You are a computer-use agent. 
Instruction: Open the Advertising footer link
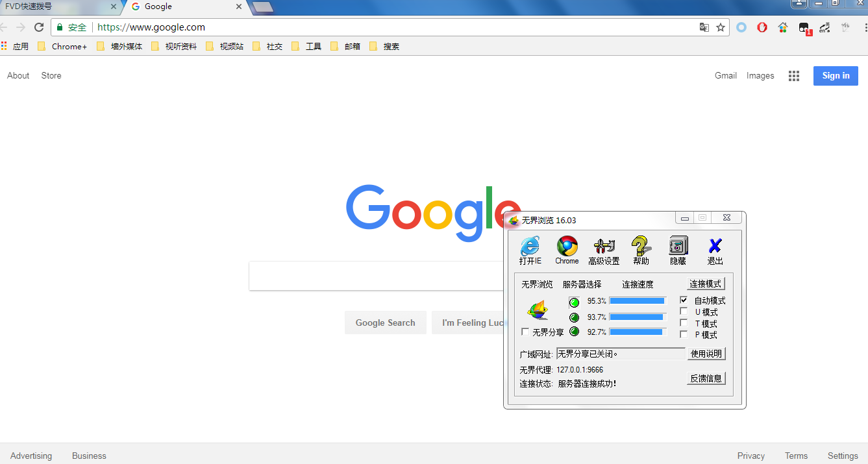coord(31,456)
